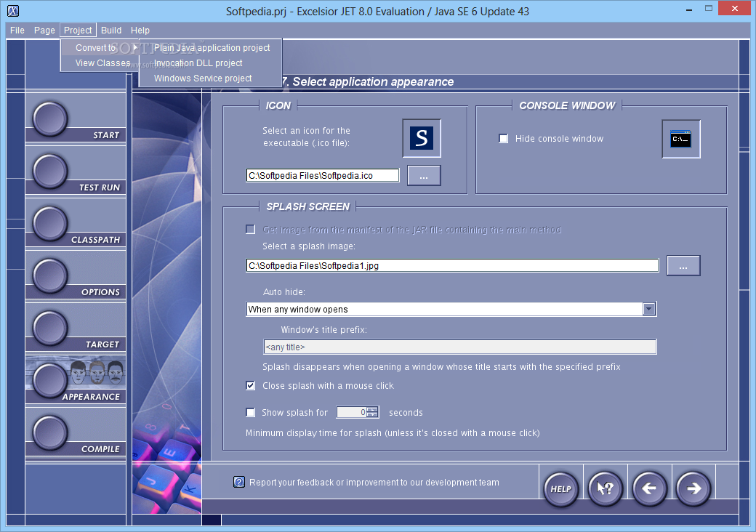Click the feedback question mark icon

pyautogui.click(x=239, y=482)
